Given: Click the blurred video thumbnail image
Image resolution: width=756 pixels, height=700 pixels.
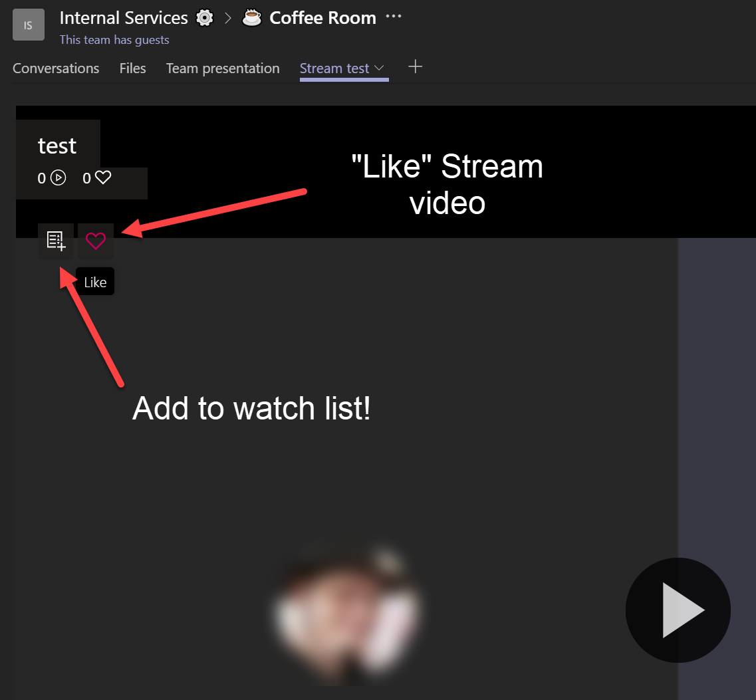Looking at the screenshot, I should point(346,613).
